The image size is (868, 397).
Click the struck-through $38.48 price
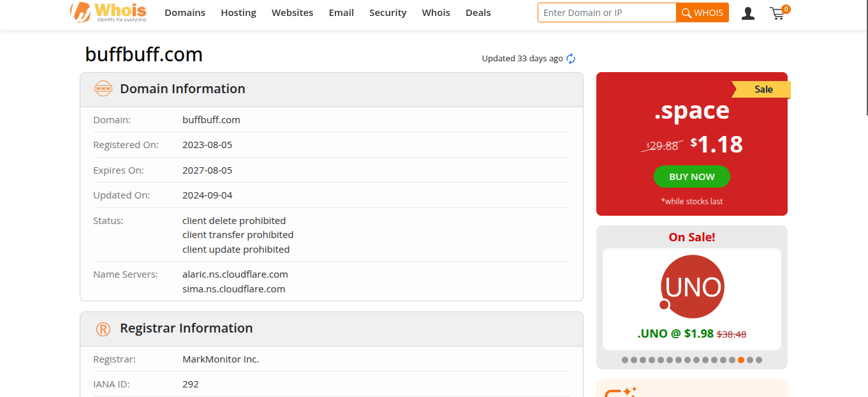(732, 334)
